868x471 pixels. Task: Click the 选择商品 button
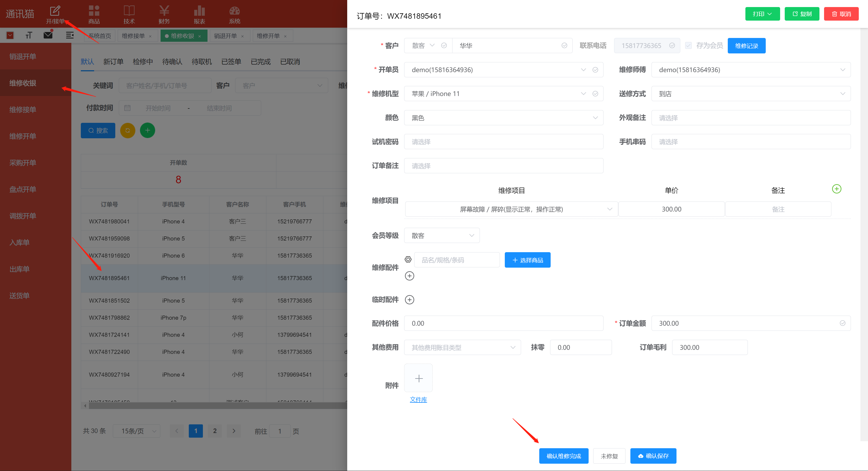tap(528, 260)
